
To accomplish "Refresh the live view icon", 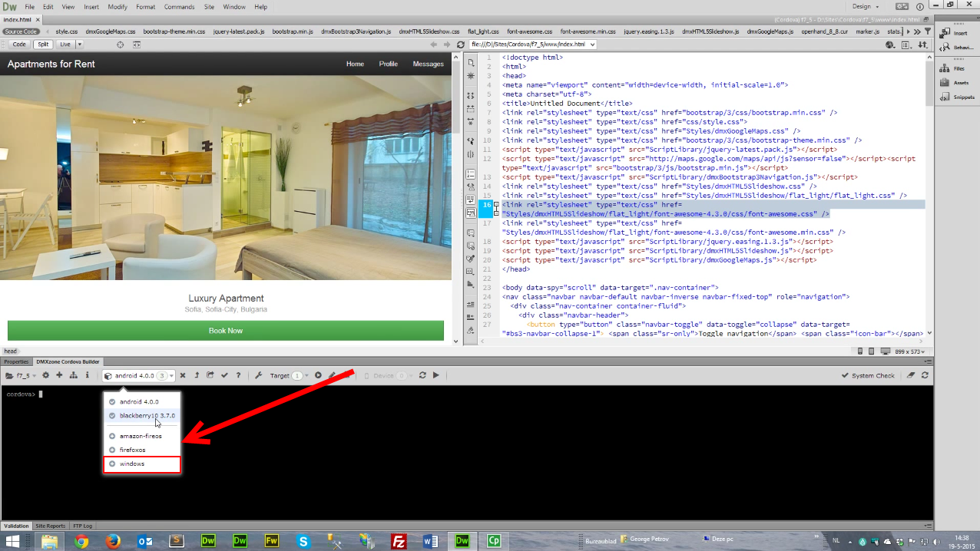I will (x=460, y=45).
